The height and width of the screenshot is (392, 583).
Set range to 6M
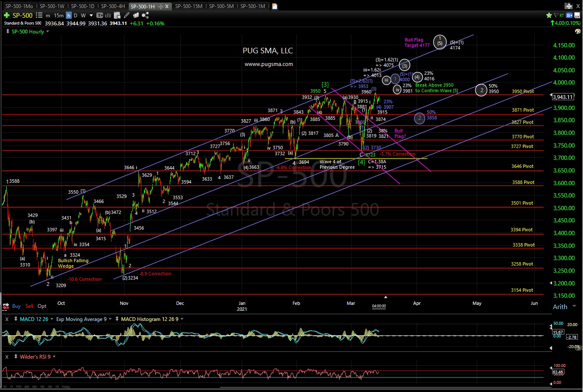point(27,387)
